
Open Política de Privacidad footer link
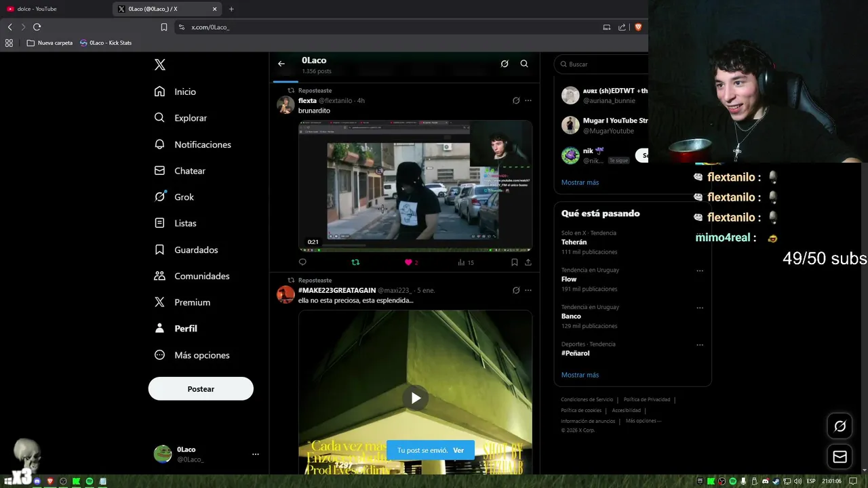click(646, 400)
